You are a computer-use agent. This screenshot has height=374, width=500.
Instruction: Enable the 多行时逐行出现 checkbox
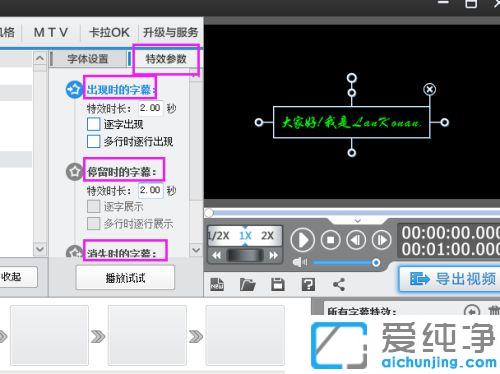(93, 141)
